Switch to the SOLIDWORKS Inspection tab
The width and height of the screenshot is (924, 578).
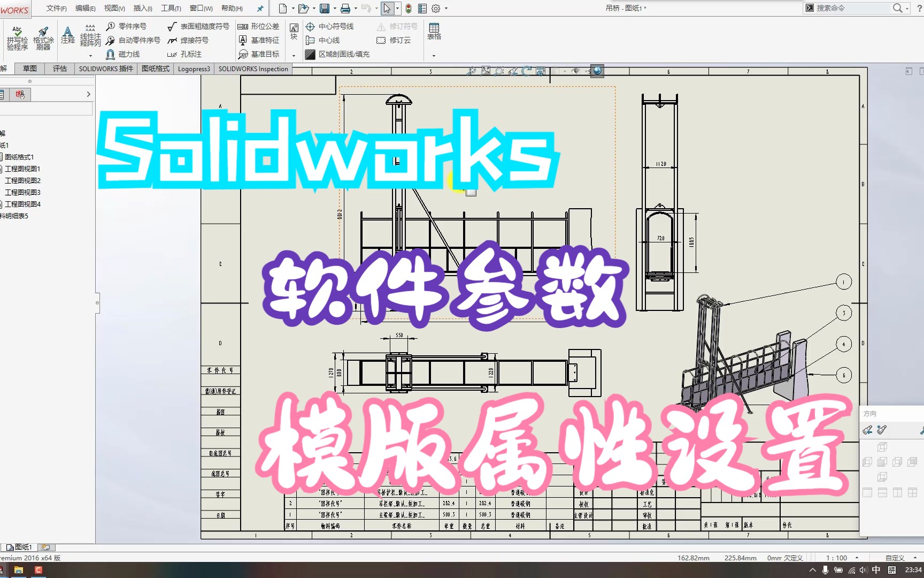pos(253,69)
